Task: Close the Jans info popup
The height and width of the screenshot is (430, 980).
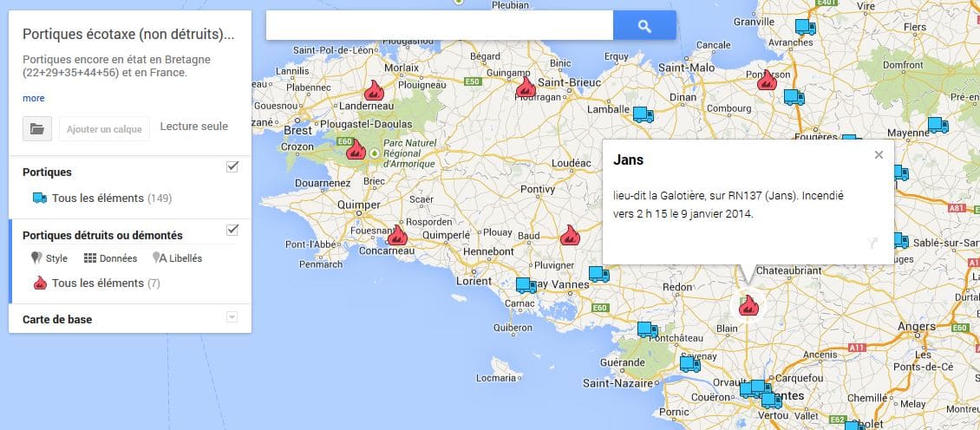Action: coord(879,155)
